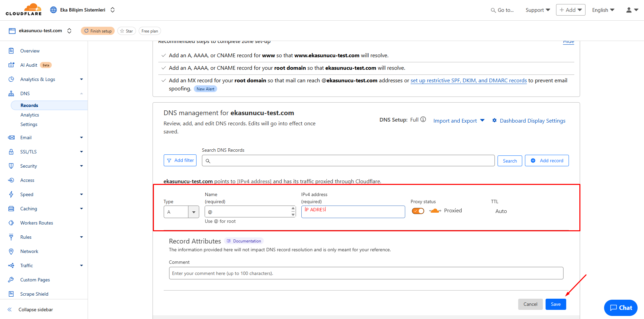Expand the SSL/TLS sidebar section
This screenshot has height=319, width=644.
[x=82, y=152]
